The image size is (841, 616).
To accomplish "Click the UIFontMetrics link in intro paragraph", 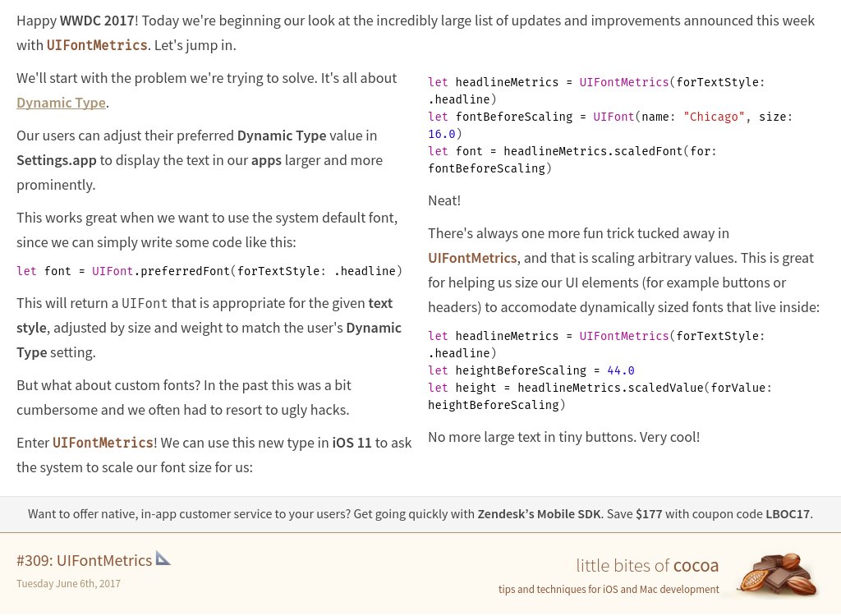I will (x=97, y=45).
